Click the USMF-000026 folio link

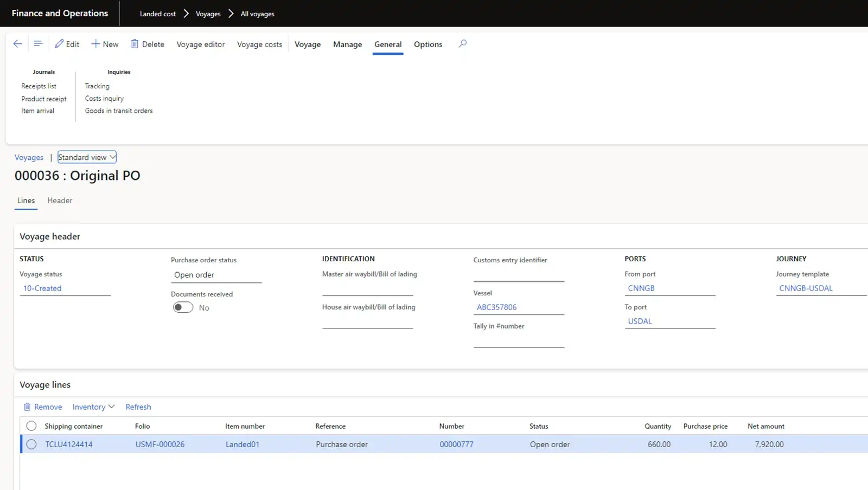[x=160, y=444]
